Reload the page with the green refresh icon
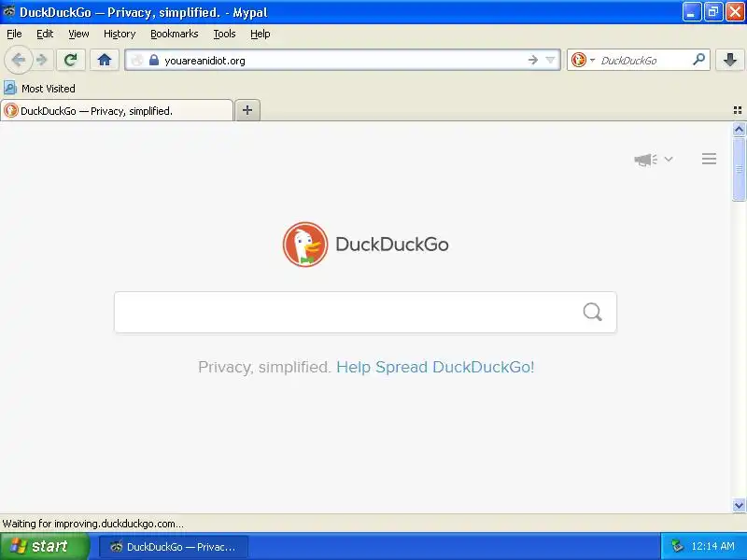The height and width of the screenshot is (560, 747). (71, 60)
